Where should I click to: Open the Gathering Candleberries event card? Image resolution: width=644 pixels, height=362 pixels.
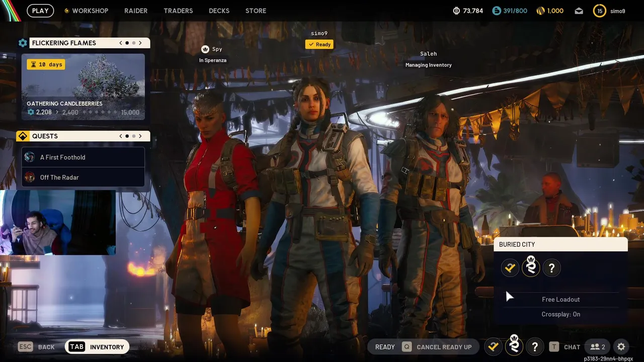tap(83, 87)
